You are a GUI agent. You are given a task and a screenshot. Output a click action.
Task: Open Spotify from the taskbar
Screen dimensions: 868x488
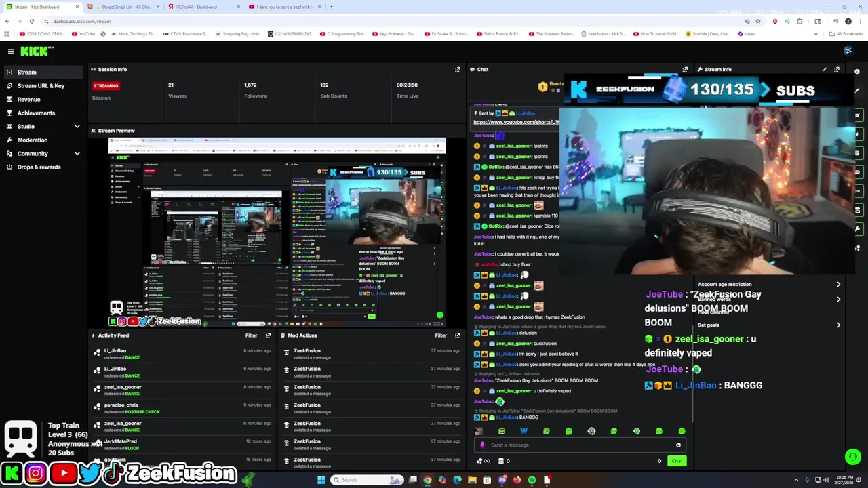[532, 480]
